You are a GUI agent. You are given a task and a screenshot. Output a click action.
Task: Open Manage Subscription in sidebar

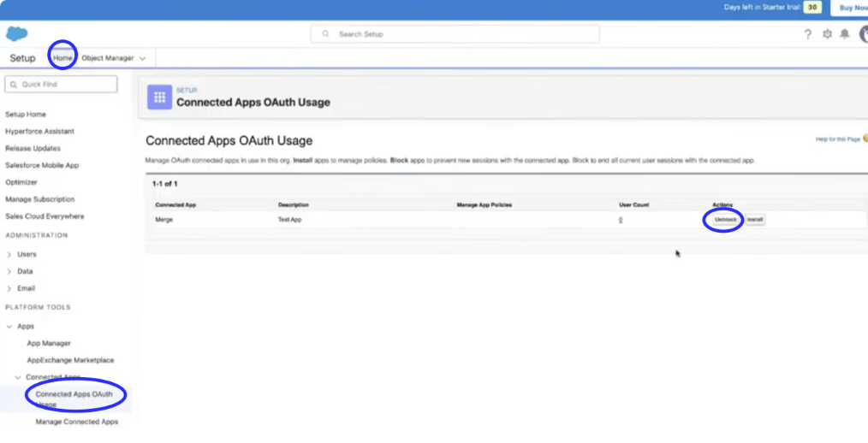pos(40,199)
